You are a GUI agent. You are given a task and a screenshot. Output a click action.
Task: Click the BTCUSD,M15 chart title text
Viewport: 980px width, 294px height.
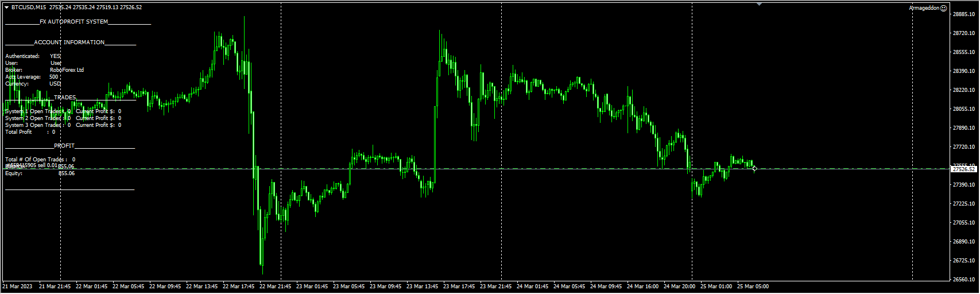[x=29, y=7]
